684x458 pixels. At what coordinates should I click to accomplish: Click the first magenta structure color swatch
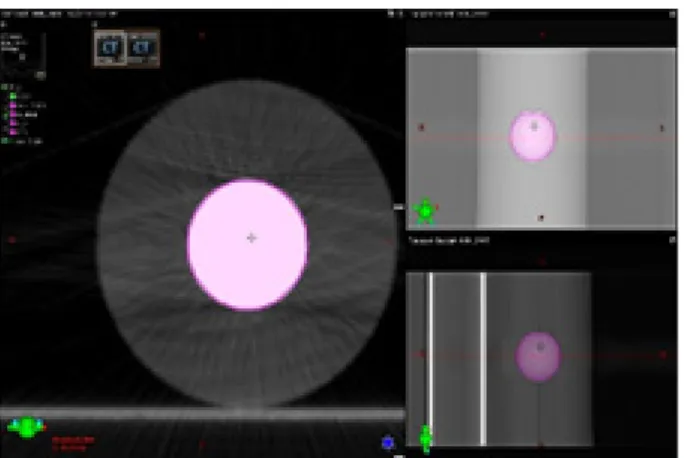tap(13, 105)
